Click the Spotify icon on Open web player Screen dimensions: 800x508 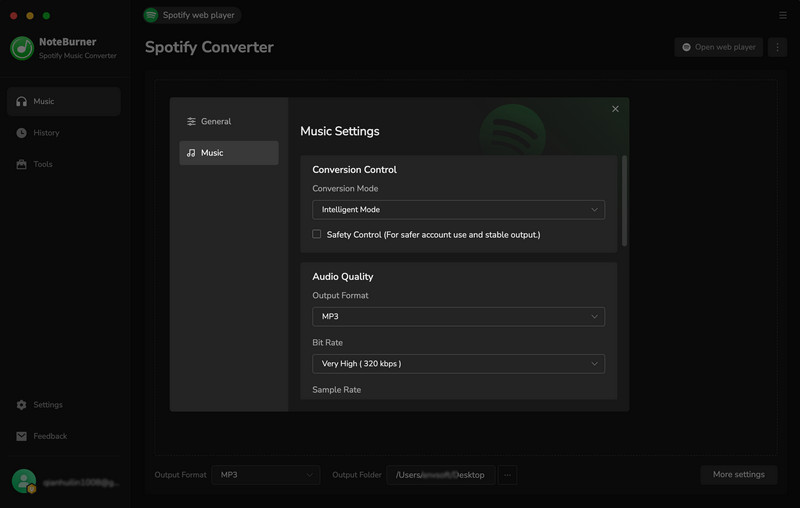(x=686, y=47)
